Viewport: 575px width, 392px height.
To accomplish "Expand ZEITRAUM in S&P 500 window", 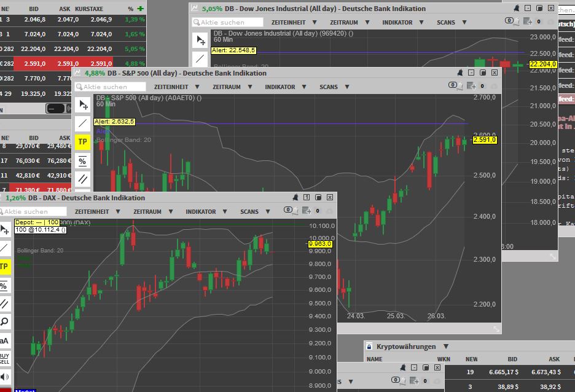I will [x=232, y=87].
